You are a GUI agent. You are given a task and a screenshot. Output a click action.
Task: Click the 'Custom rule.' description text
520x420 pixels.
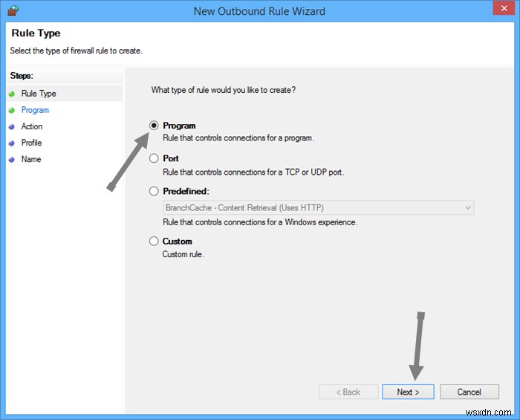coord(183,254)
